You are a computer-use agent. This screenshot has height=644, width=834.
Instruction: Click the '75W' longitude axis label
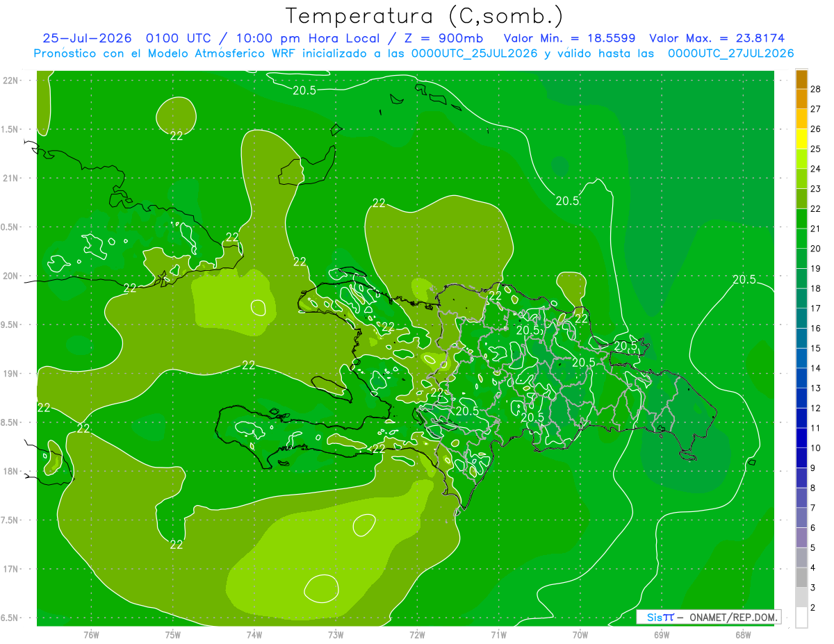pyautogui.click(x=172, y=634)
